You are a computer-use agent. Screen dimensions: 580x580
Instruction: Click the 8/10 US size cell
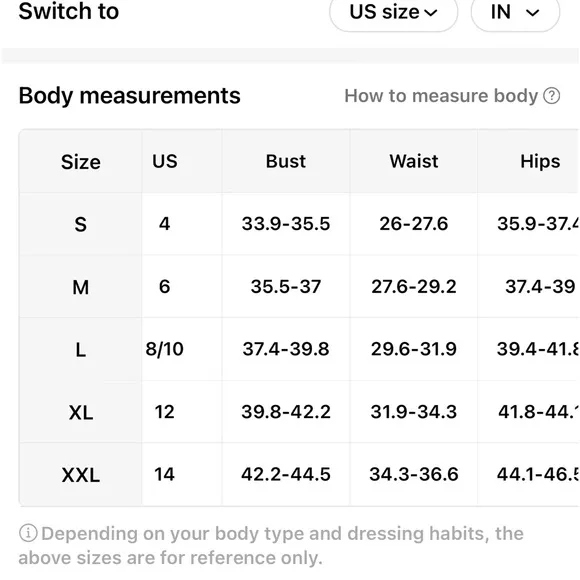point(165,349)
